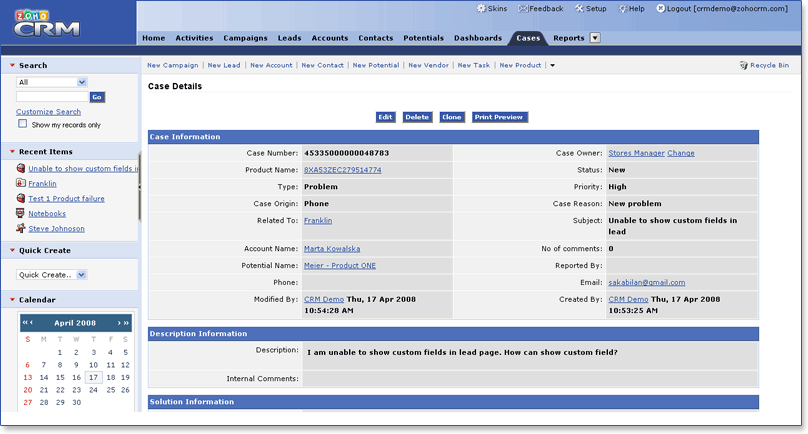Click the Logout icon
Screen dimensions: 808x434
pyautogui.click(x=661, y=8)
